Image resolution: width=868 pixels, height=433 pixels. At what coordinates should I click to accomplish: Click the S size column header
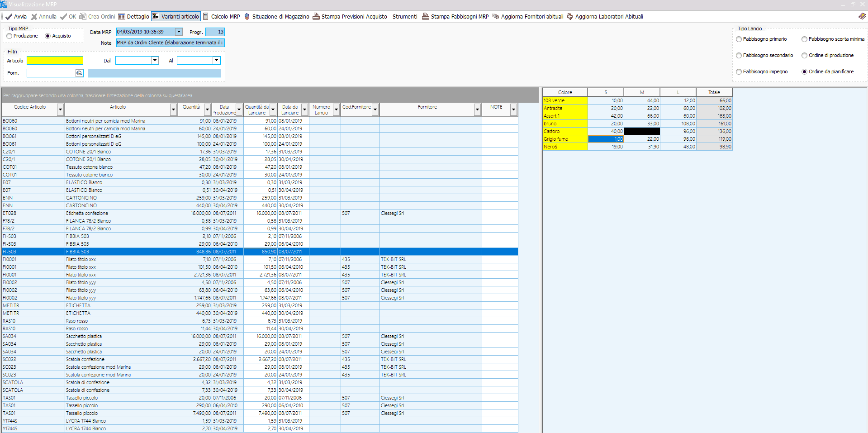pos(606,92)
